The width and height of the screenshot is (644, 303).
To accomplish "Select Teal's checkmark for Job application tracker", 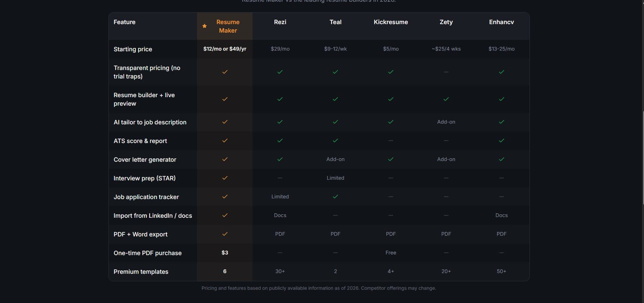I will point(335,197).
